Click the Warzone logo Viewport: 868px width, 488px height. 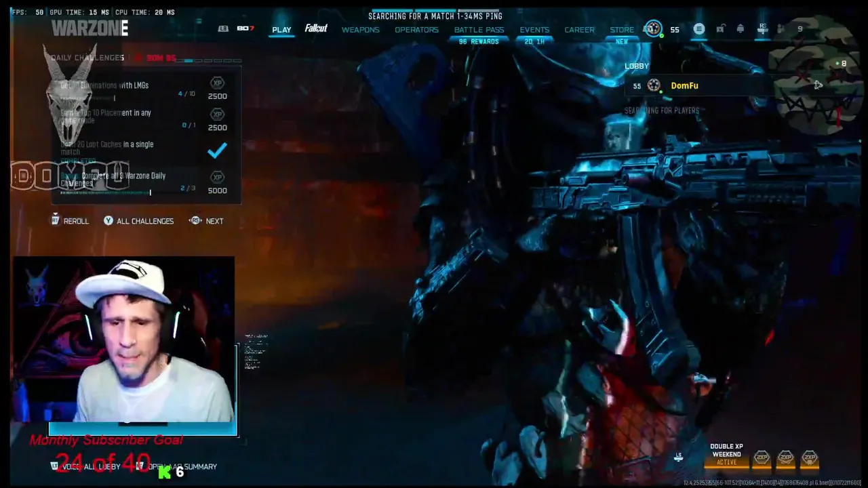coord(90,28)
